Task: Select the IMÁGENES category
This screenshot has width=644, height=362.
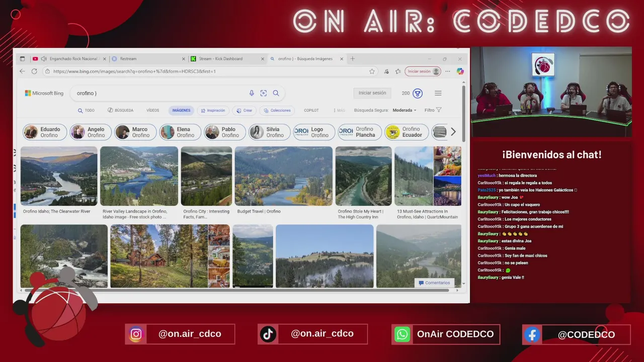Action: (181, 110)
